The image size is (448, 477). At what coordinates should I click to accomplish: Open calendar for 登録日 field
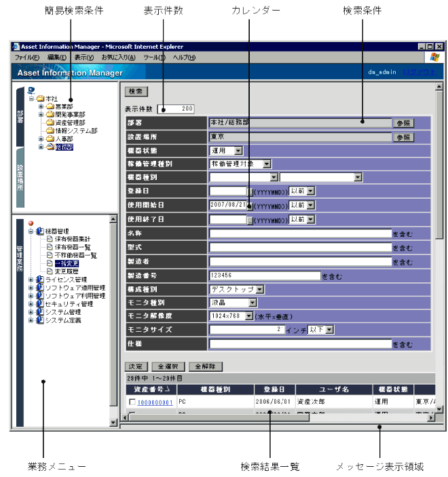pos(250,192)
